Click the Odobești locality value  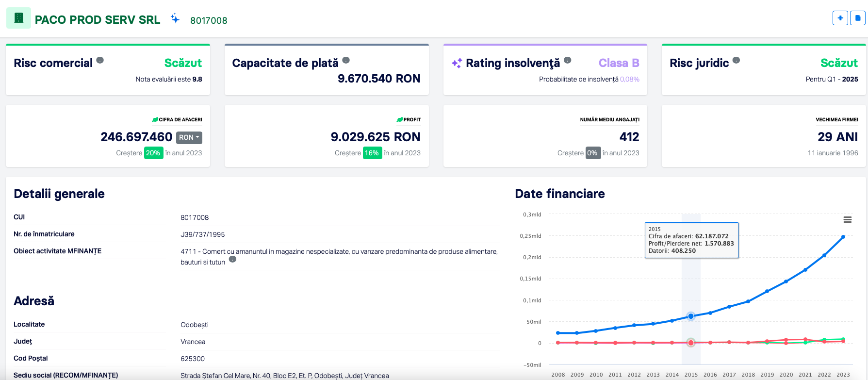[x=195, y=325]
